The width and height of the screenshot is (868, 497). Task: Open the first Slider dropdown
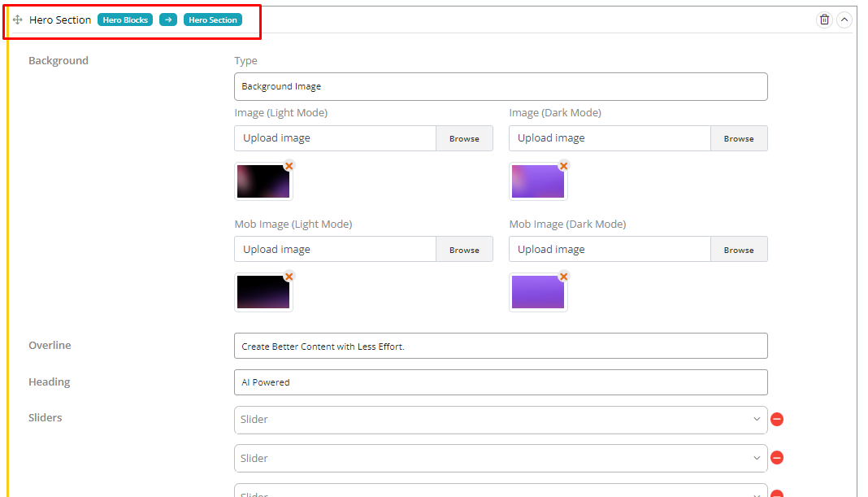click(500, 420)
